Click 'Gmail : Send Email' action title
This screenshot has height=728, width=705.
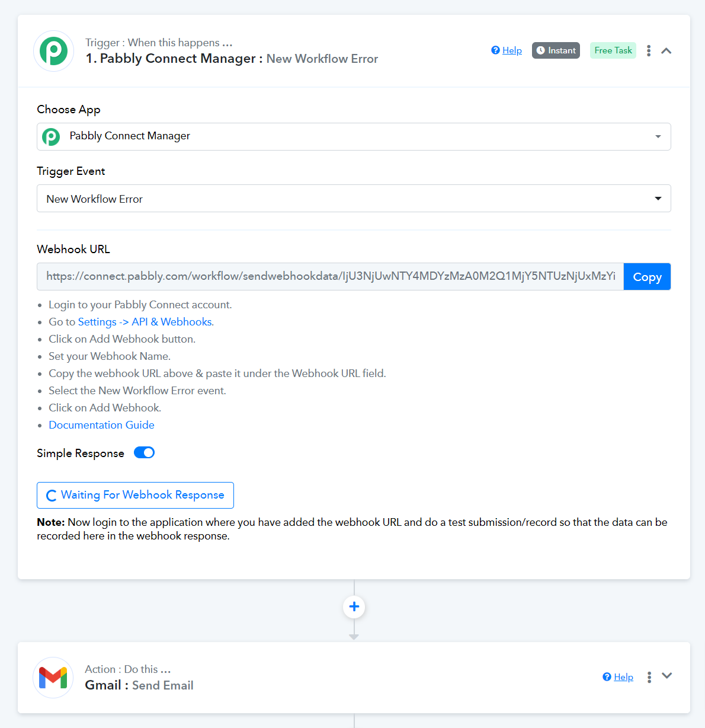click(x=139, y=685)
